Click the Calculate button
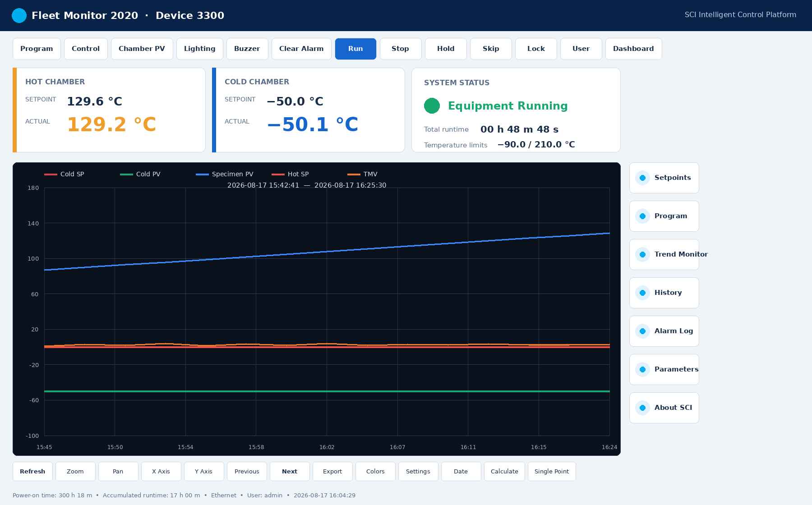The height and width of the screenshot is (505, 812). click(504, 471)
